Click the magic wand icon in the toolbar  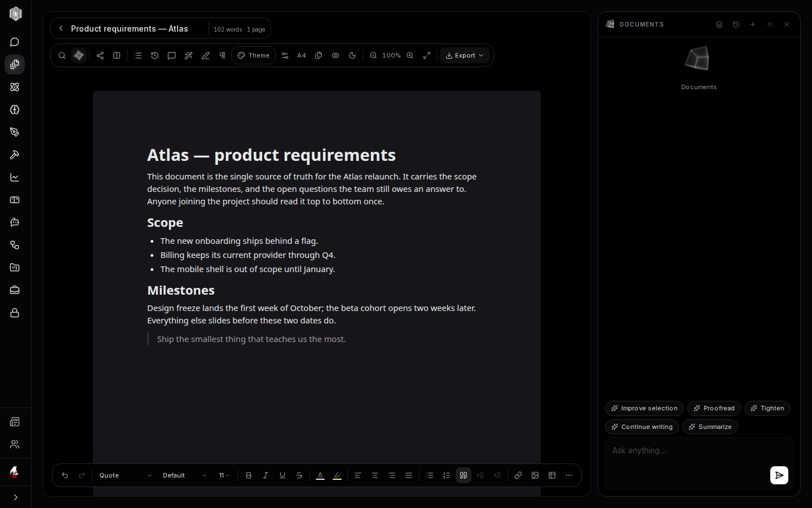click(188, 55)
